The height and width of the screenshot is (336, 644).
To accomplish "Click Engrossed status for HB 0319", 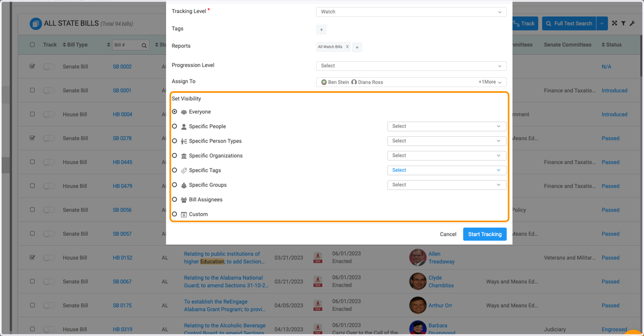I will 614,330.
